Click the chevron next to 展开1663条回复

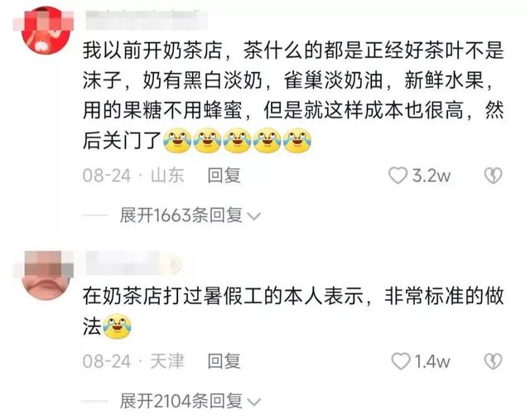pos(254,216)
